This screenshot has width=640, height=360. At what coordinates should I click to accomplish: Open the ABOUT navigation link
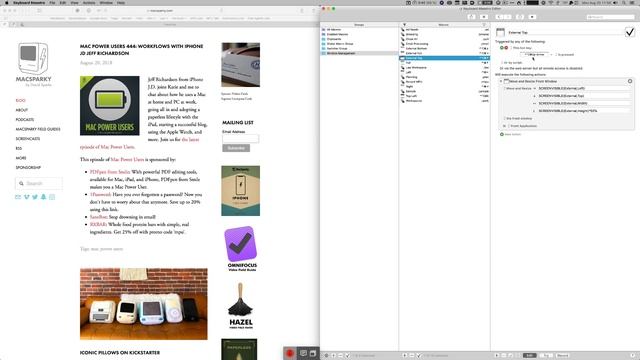click(x=22, y=110)
